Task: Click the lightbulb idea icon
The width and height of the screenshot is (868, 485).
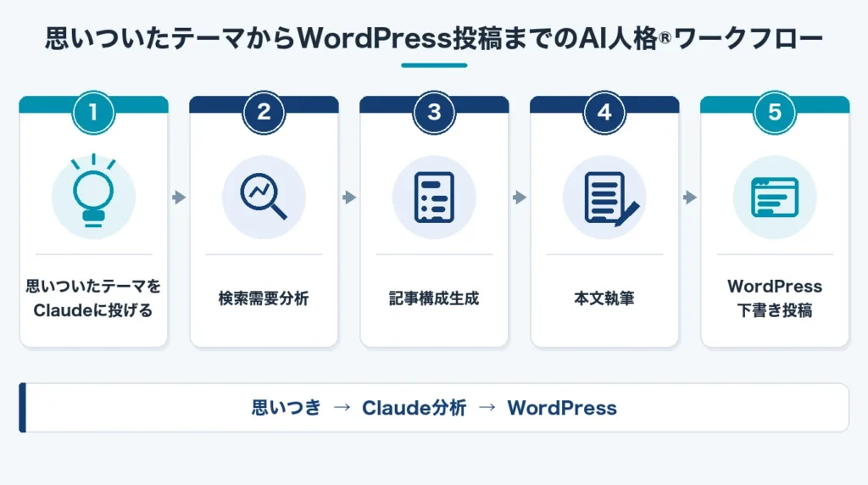Action: (x=93, y=192)
